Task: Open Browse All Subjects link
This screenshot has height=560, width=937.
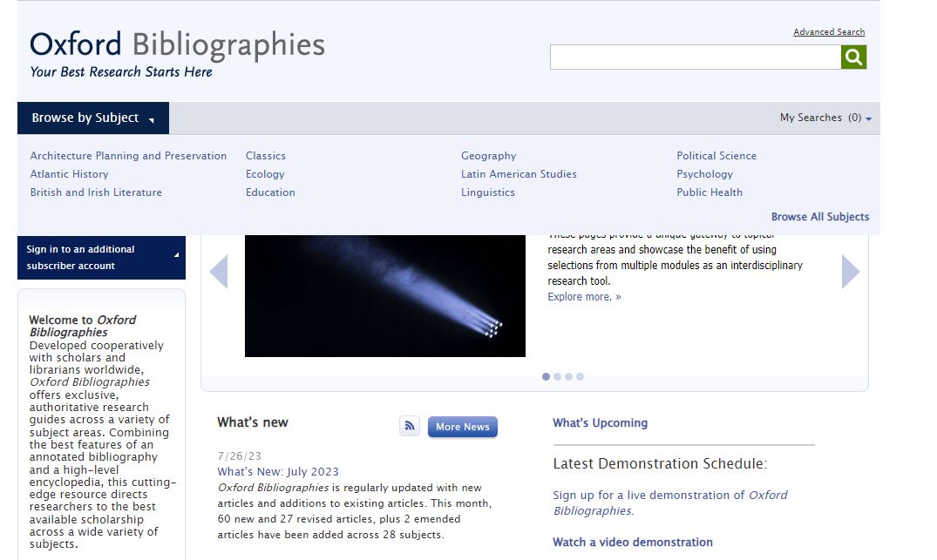Action: (819, 217)
